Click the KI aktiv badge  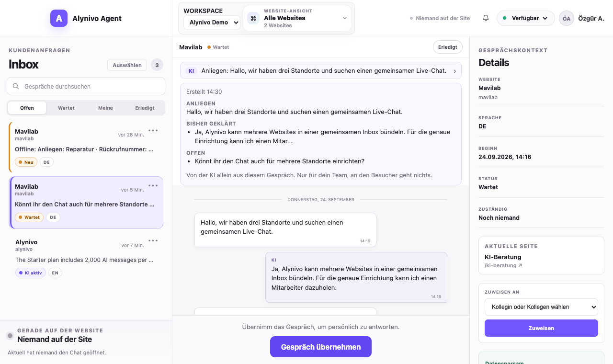pyautogui.click(x=31, y=273)
